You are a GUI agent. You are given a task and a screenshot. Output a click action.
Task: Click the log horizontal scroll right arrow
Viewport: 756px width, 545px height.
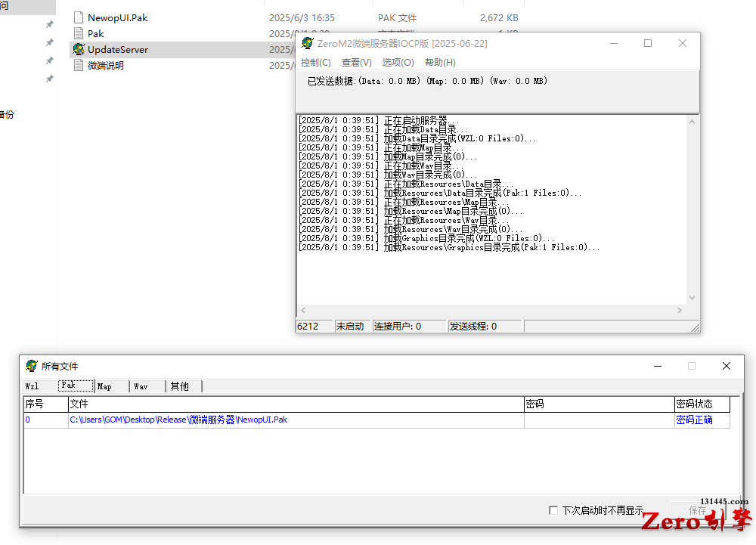tap(680, 311)
